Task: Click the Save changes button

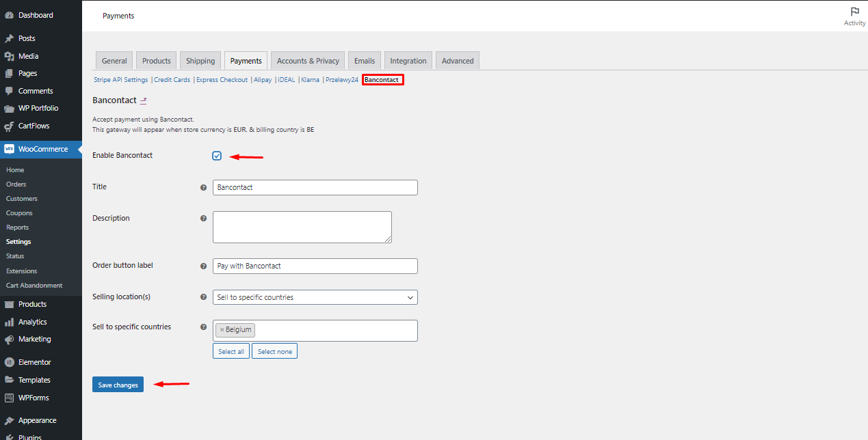Action: pyautogui.click(x=118, y=385)
